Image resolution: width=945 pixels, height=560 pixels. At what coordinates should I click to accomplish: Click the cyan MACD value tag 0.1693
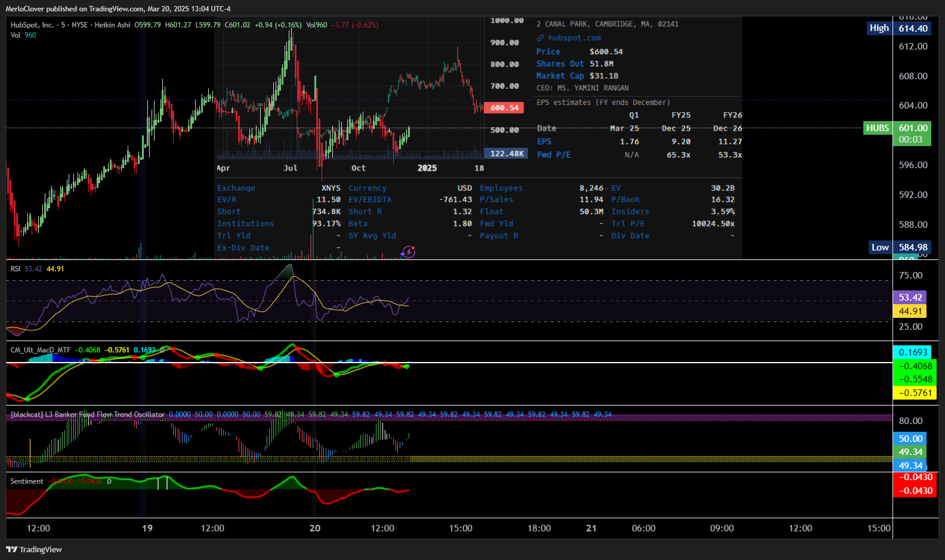[x=913, y=352]
